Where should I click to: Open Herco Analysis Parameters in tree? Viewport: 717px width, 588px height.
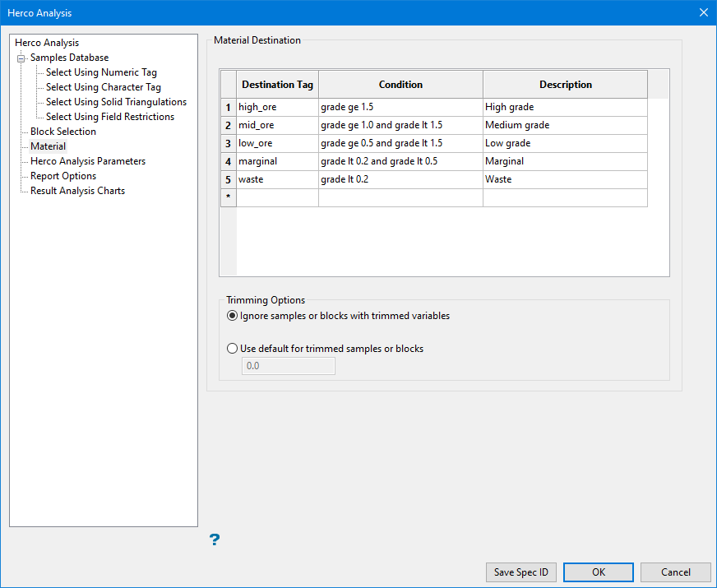[x=88, y=161]
